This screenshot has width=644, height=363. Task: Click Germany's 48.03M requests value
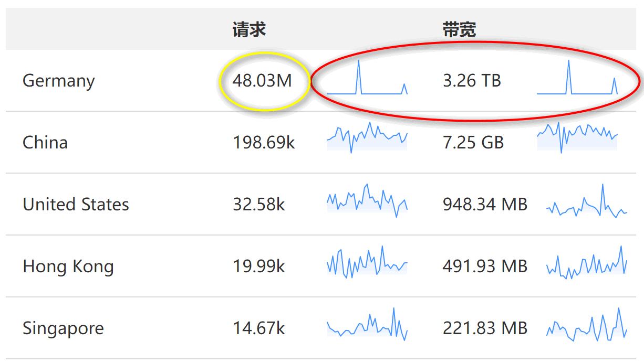pyautogui.click(x=262, y=81)
